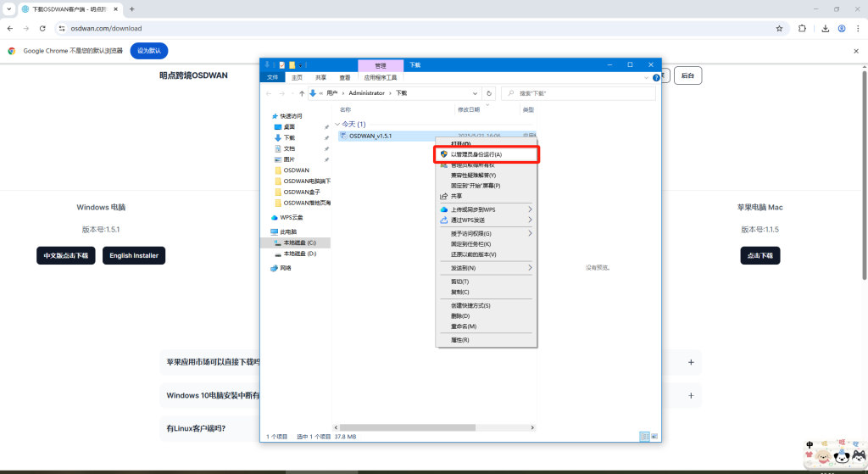Open the OSDWAN盒子 folder in sidebar

(302, 192)
